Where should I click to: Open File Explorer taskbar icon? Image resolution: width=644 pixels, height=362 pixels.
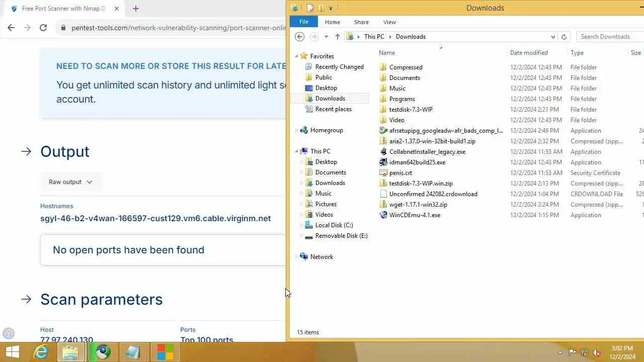(x=71, y=352)
